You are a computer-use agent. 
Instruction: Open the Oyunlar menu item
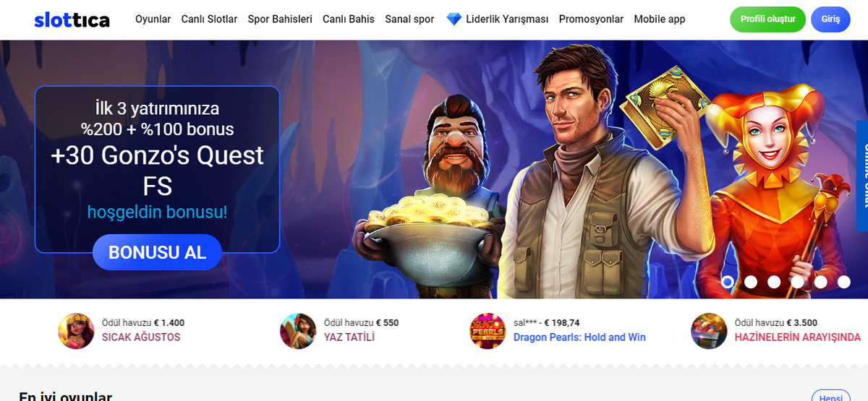pyautogui.click(x=153, y=20)
